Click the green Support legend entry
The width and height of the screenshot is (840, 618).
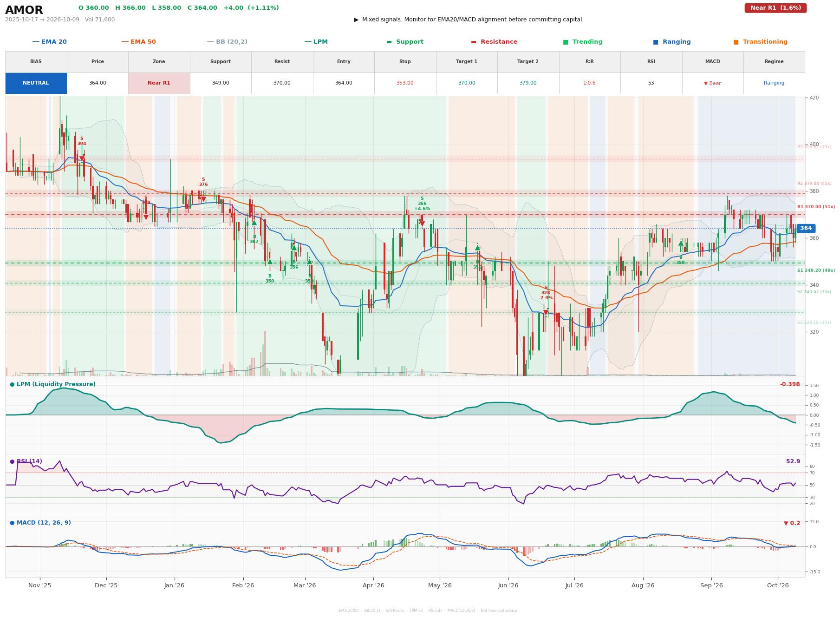click(x=405, y=42)
